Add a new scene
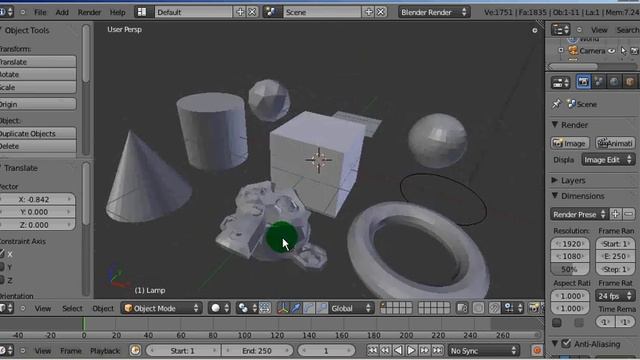Image resolution: width=640 pixels, height=360 pixels. [369, 12]
